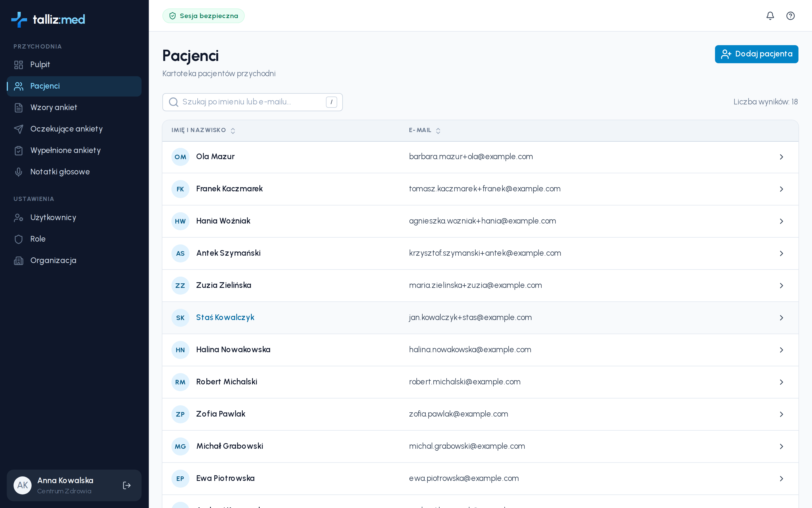Click the RM avatar for Robert Michalski
The width and height of the screenshot is (812, 508).
click(x=180, y=382)
